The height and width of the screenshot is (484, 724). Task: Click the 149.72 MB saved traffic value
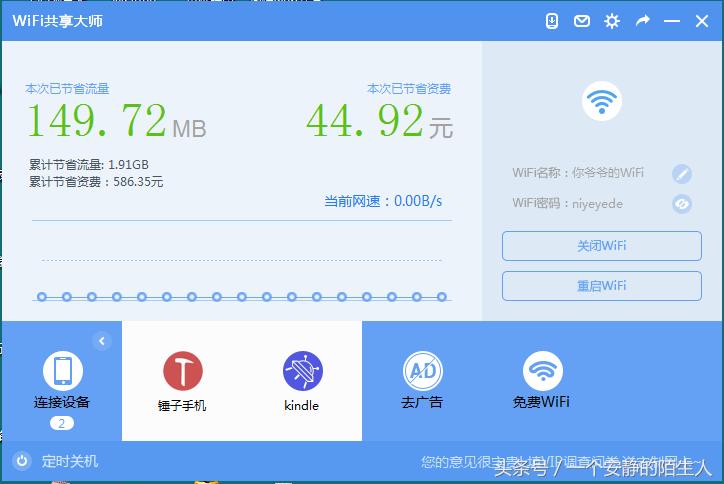pyautogui.click(x=116, y=121)
